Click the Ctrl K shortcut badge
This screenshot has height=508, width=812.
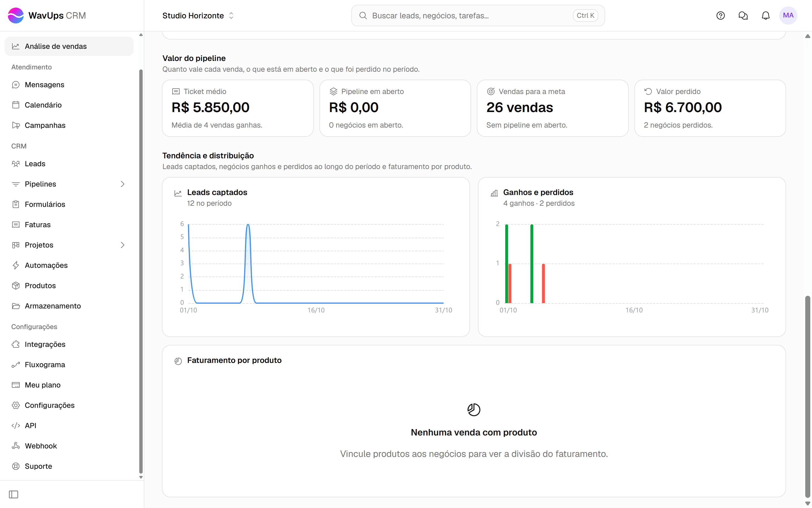tap(585, 16)
